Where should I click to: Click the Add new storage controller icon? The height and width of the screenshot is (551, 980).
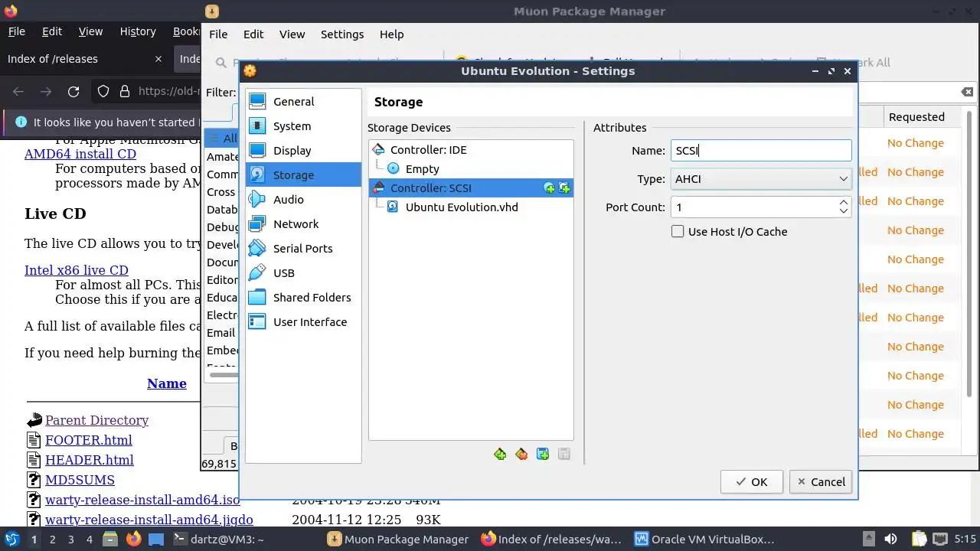pos(500,455)
